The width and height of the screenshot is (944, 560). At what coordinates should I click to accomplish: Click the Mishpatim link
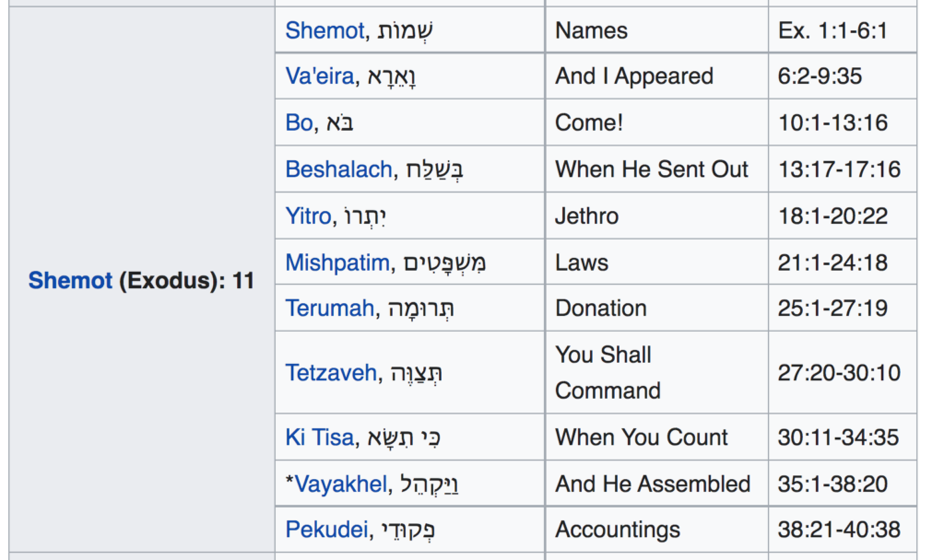[337, 262]
